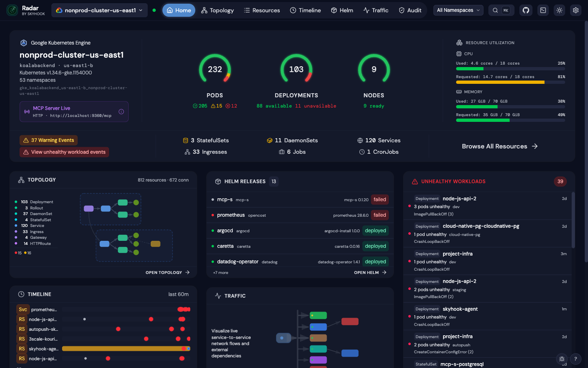Open the argocd Helm release

[x=300, y=231]
